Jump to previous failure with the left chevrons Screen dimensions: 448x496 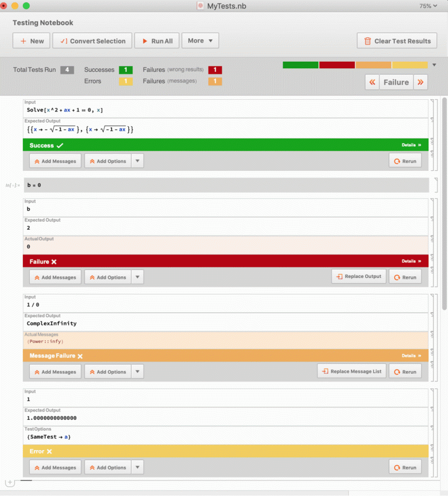[372, 82]
